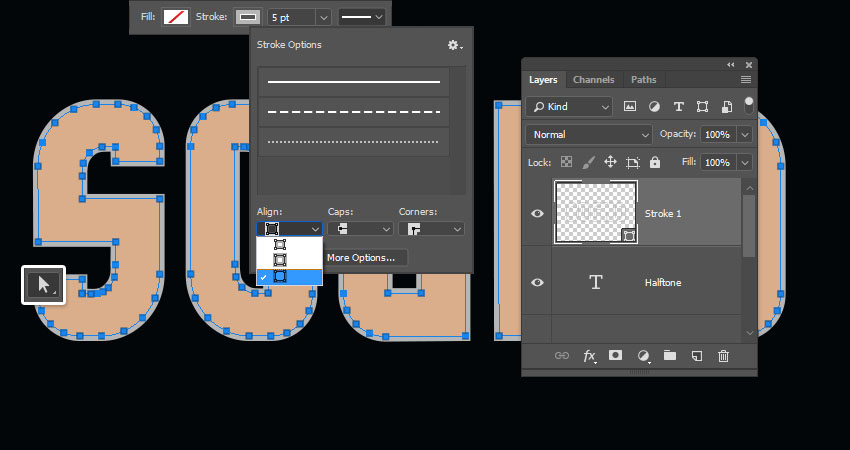Hide the Halftone layer
This screenshot has width=850, height=450.
[x=537, y=282]
